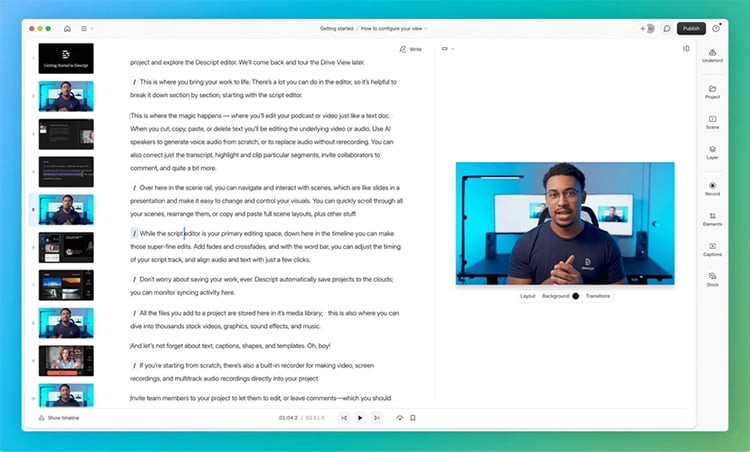Open the comments panel
750x452 pixels.
tap(667, 29)
